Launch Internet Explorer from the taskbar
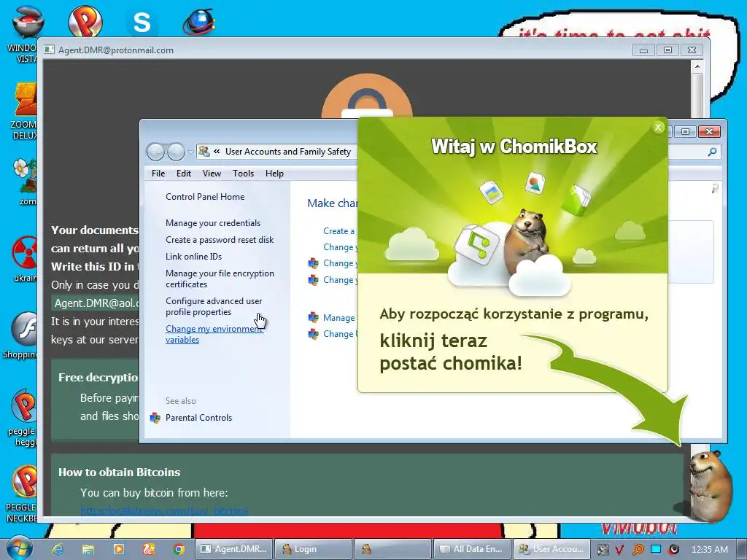 coord(58,549)
